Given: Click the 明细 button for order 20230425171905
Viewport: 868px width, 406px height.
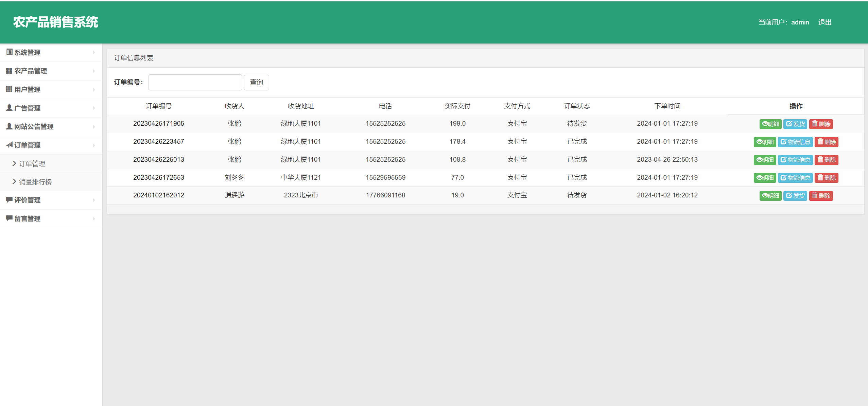Looking at the screenshot, I should (770, 124).
